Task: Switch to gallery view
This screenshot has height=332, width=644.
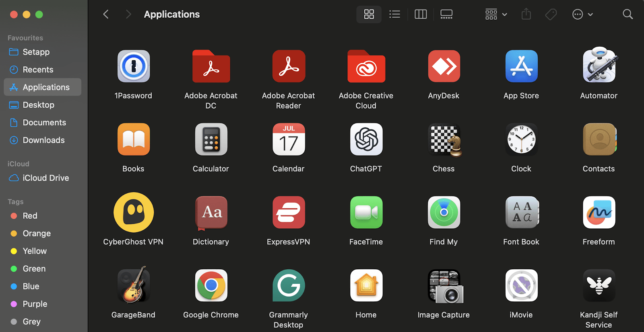Action: (446, 14)
